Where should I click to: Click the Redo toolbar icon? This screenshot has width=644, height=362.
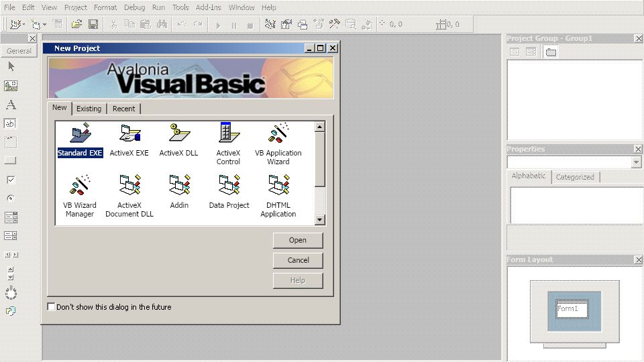198,25
